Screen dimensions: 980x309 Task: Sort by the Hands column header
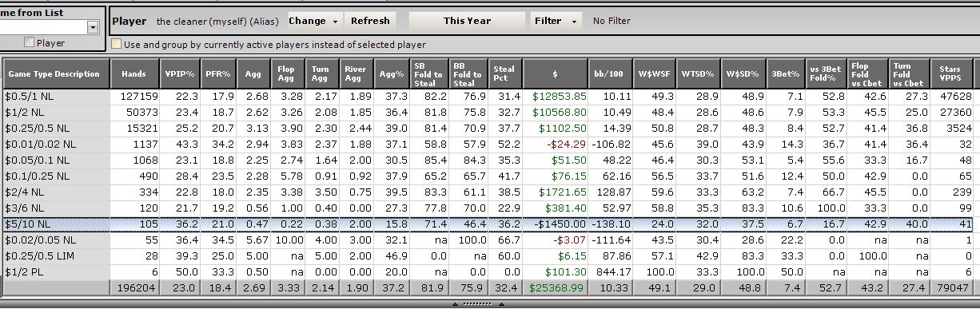[x=134, y=73]
